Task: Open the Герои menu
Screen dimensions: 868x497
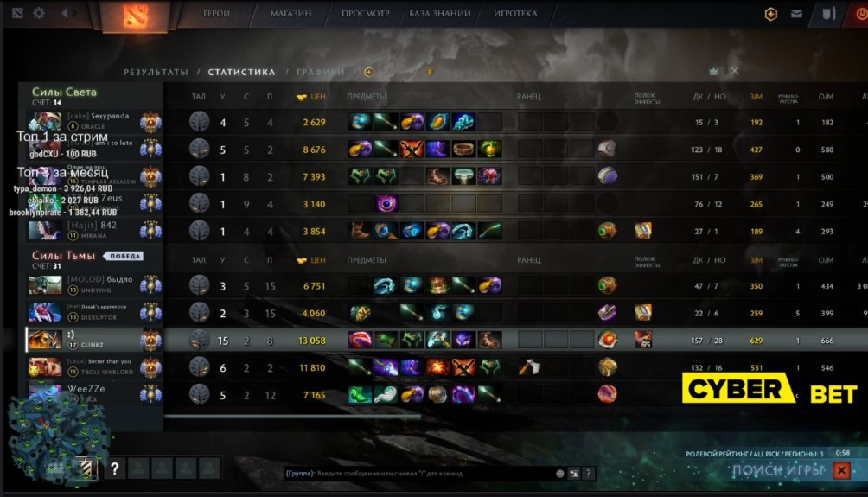Action: [x=216, y=13]
